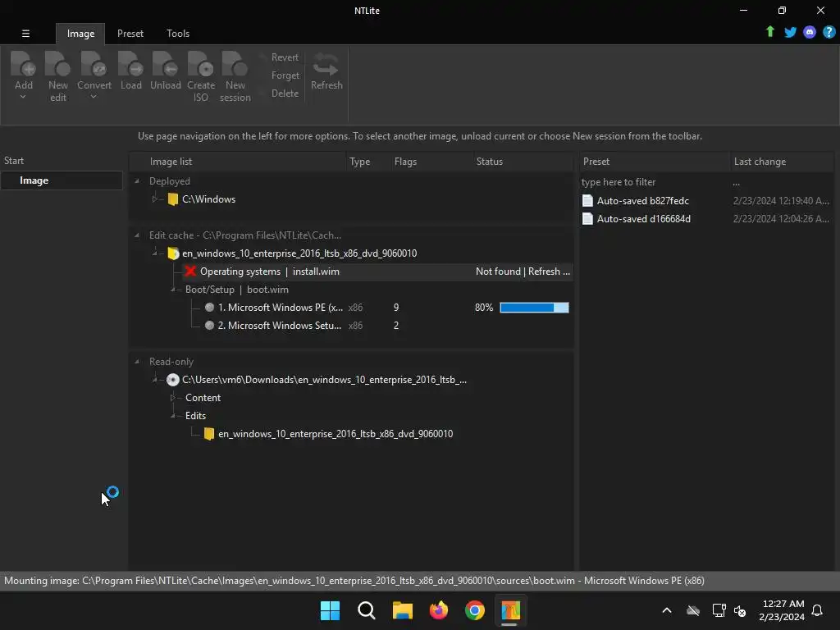The image size is (840, 630).
Task: Click the disc icon of the Downloads ISO
Action: pos(172,380)
